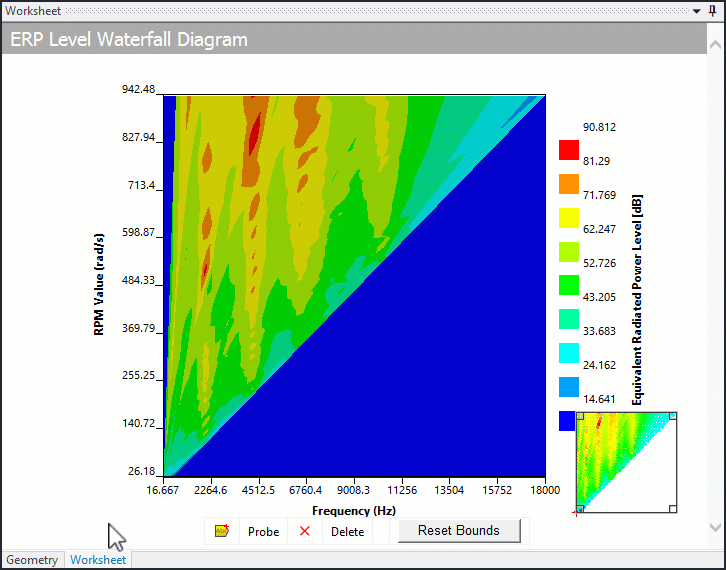Click the 827.94 RPM axis value
This screenshot has width=726, height=570.
point(138,137)
